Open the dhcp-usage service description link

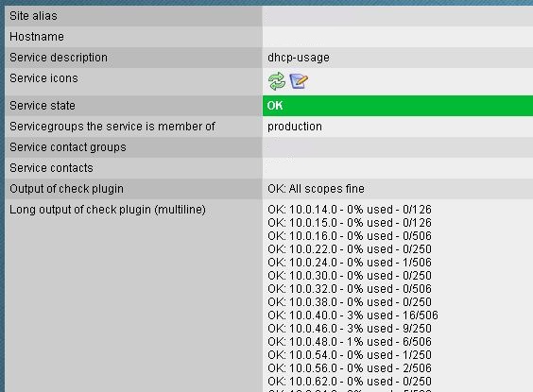pos(299,58)
